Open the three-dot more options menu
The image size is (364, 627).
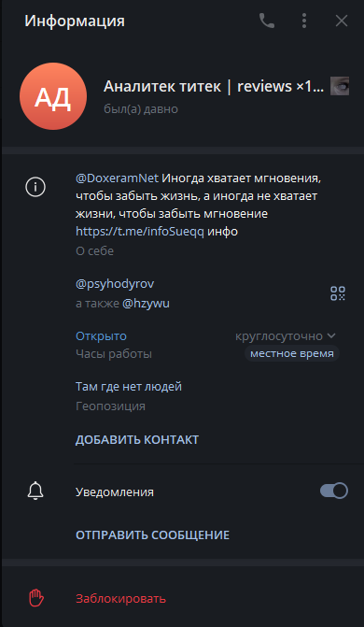click(304, 21)
